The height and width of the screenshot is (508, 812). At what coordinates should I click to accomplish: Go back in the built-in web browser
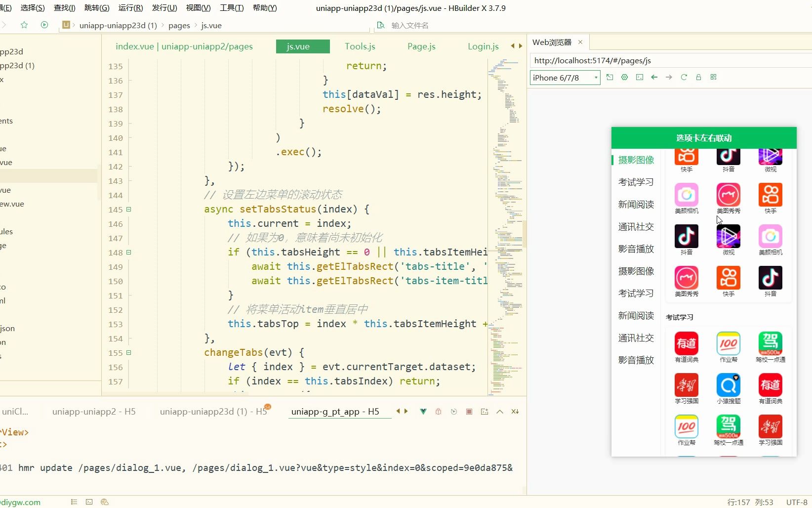(x=654, y=77)
